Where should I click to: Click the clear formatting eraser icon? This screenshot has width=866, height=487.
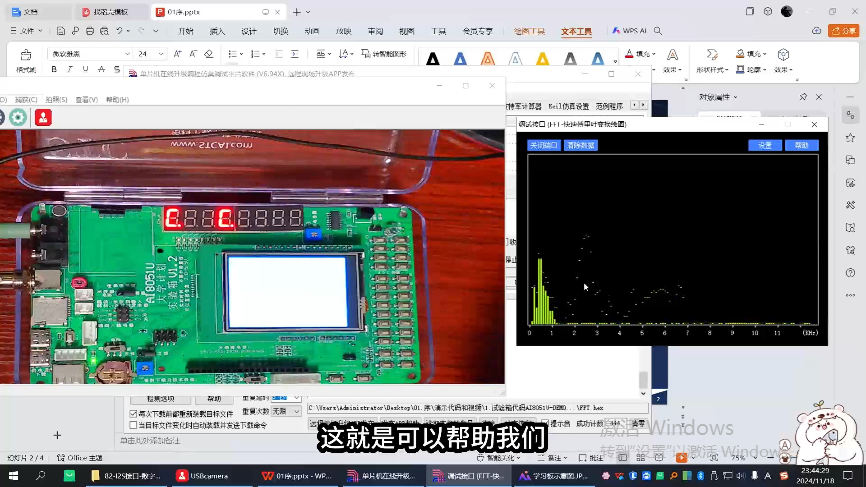pyautogui.click(x=208, y=54)
